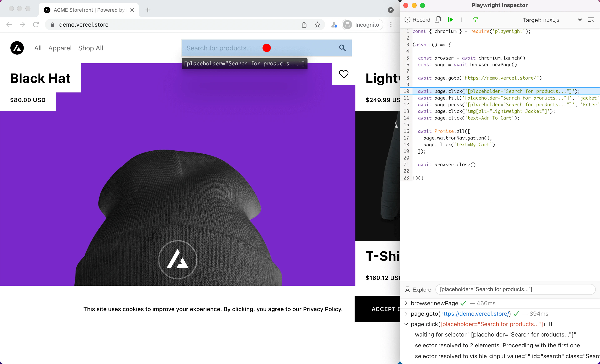Collapse the page.click log entry
This screenshot has height=364, width=600.
(406, 324)
